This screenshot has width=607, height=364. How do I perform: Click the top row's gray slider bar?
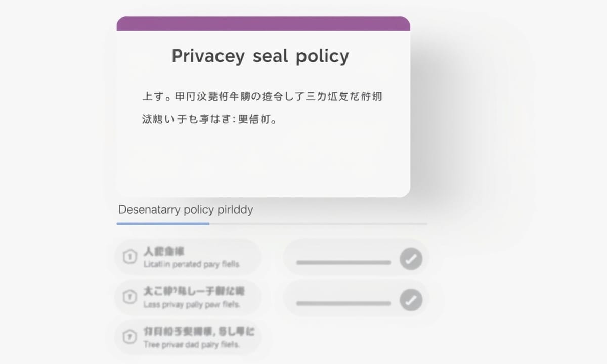click(343, 262)
